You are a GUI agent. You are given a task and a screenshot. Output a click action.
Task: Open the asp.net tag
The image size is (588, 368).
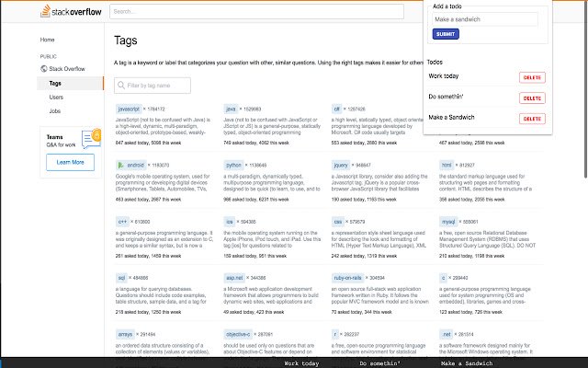234,278
